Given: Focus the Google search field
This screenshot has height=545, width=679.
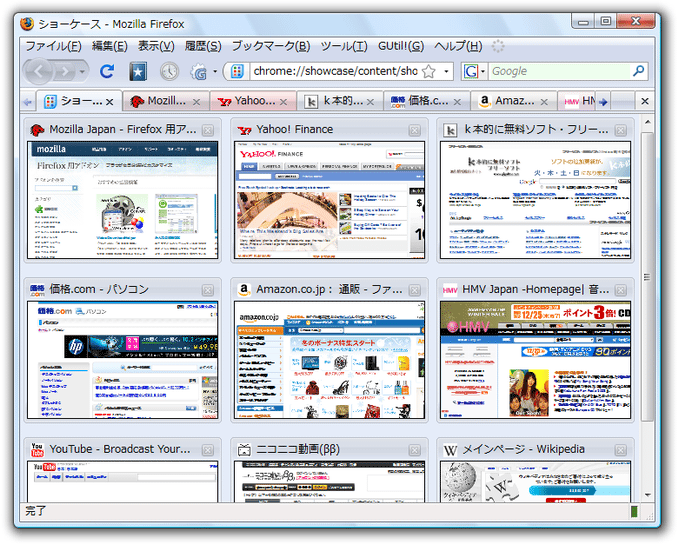Looking at the screenshot, I should 560,71.
